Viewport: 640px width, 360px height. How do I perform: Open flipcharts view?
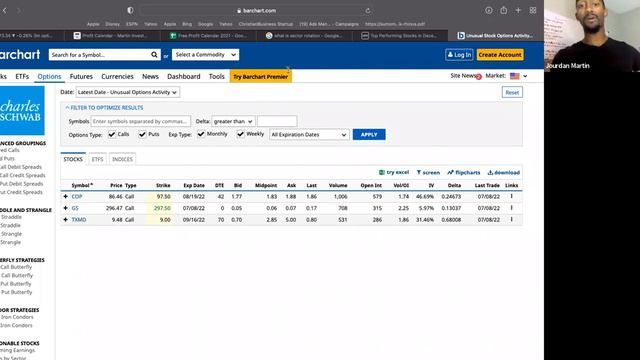point(464,172)
